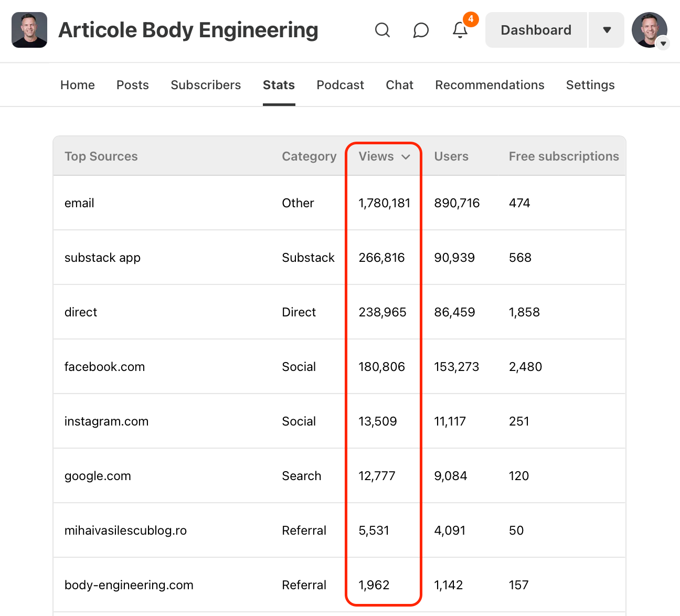Open the profile avatar menu

pos(650,30)
